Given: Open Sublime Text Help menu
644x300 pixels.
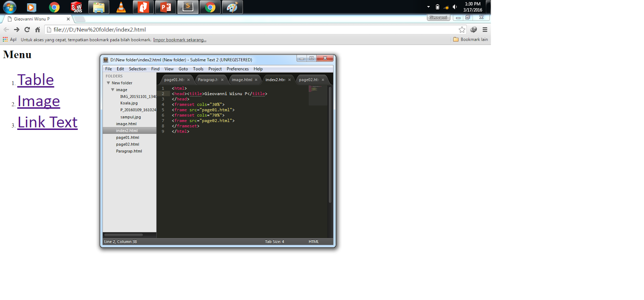Looking at the screenshot, I should click(x=258, y=69).
